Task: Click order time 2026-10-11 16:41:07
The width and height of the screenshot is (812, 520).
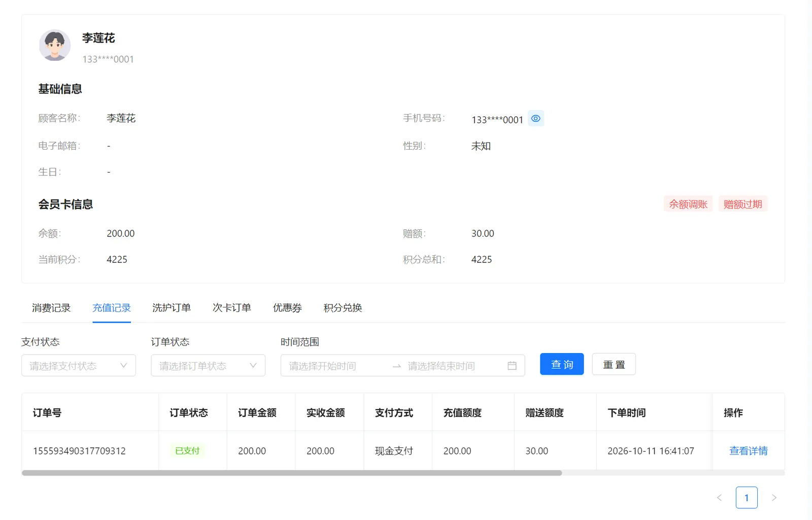Action: tap(651, 451)
